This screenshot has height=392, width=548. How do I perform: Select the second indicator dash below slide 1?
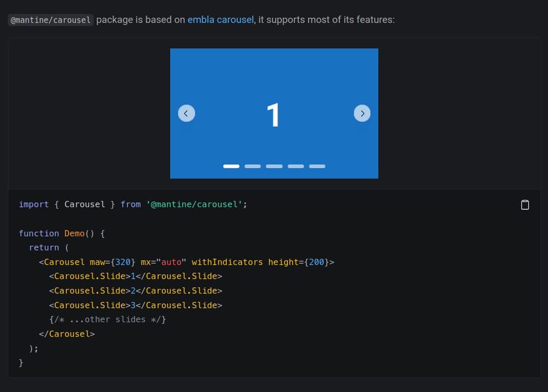coord(253,166)
